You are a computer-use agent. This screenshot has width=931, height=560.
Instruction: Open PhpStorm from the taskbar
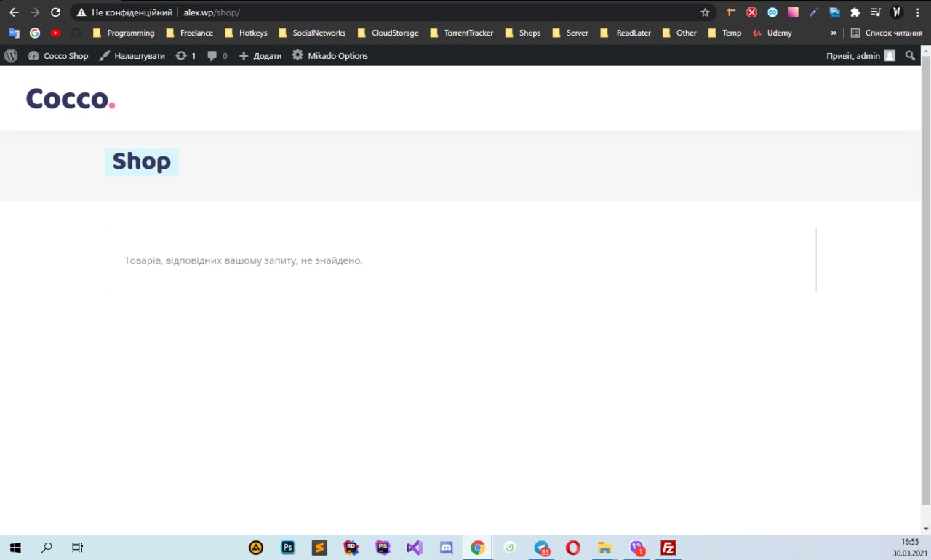point(383,548)
